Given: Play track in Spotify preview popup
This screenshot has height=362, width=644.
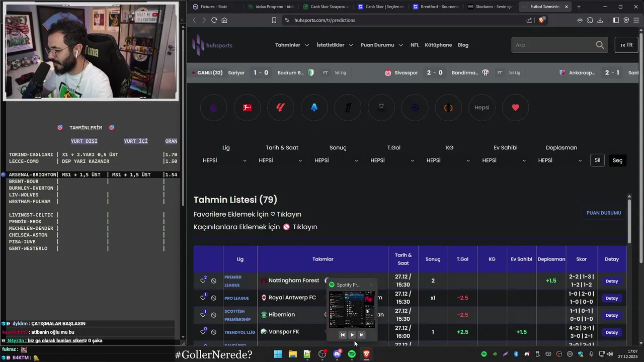Looking at the screenshot, I should click(x=352, y=335).
